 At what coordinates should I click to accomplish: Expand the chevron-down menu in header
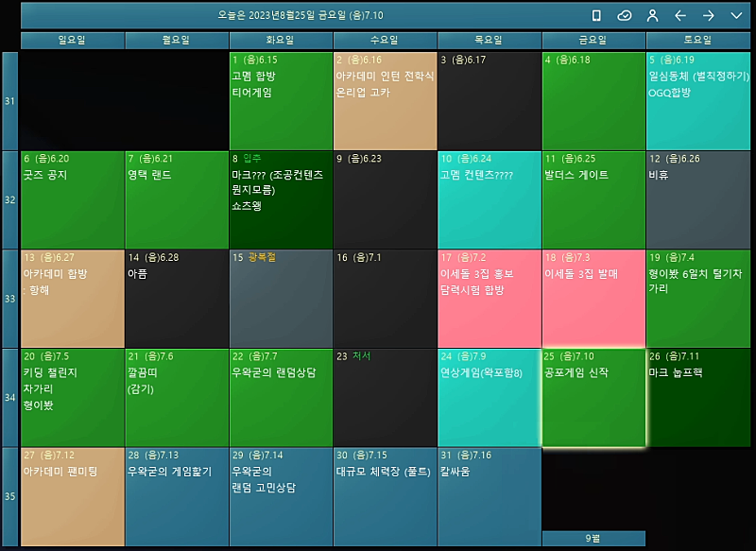pos(736,15)
